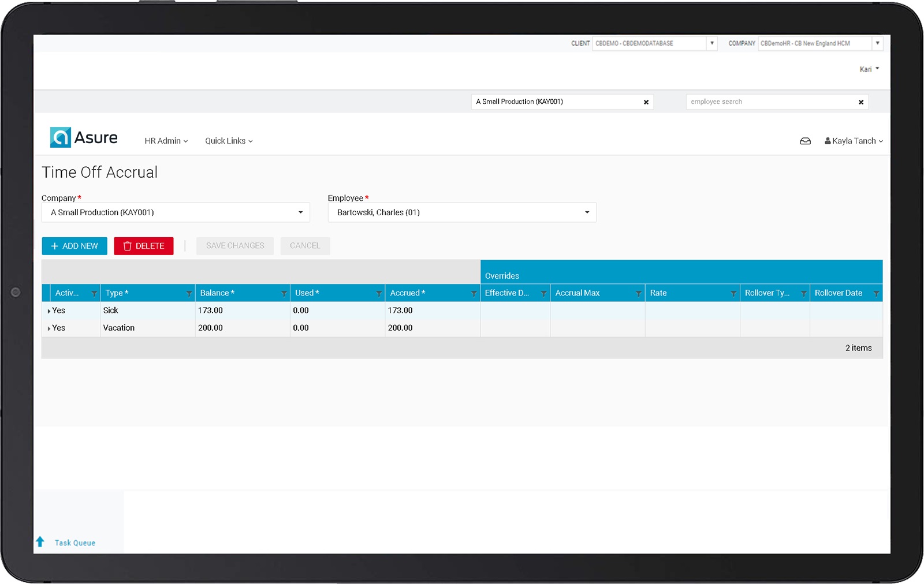Click the Asure logo
Screen dimensions: 924x584
click(x=84, y=138)
